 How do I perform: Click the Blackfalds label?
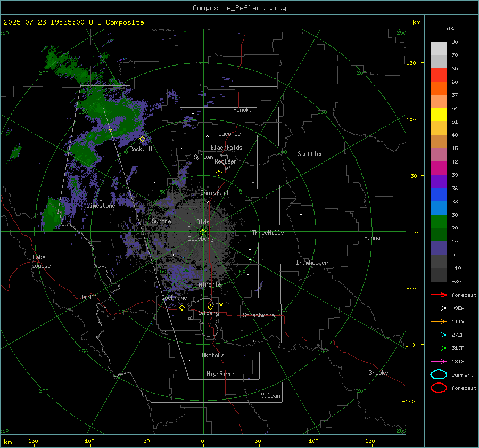click(226, 148)
